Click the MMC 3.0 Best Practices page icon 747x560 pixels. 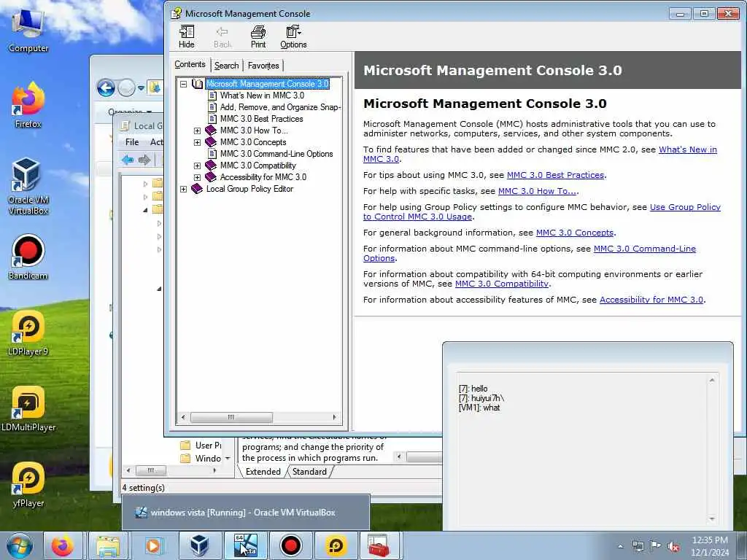click(x=212, y=119)
